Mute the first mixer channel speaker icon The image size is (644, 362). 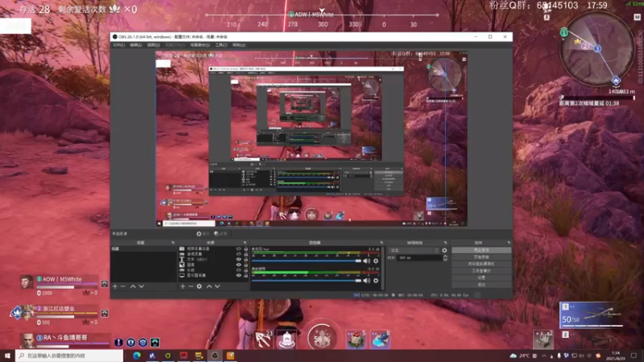[367, 261]
